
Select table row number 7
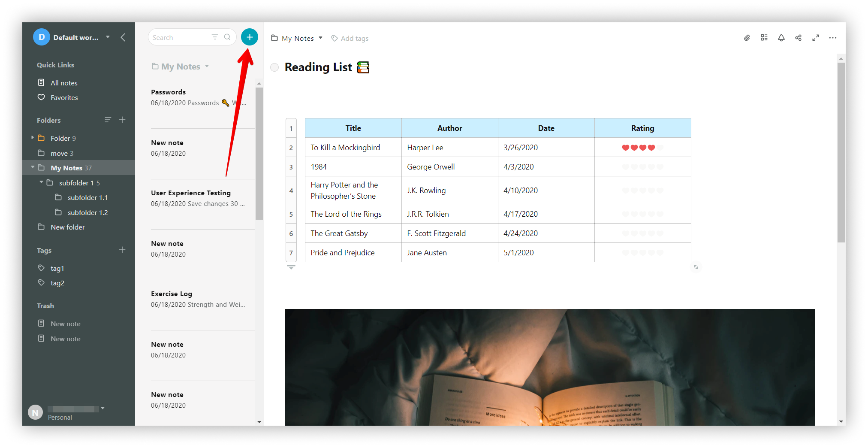point(291,253)
